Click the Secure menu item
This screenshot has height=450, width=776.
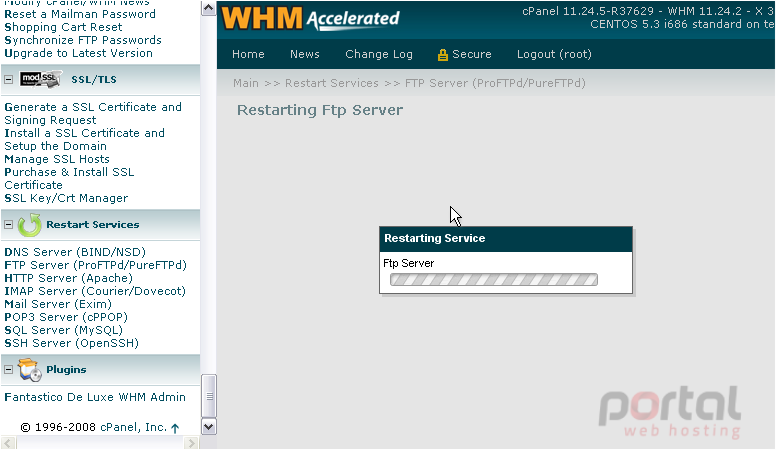click(x=472, y=54)
